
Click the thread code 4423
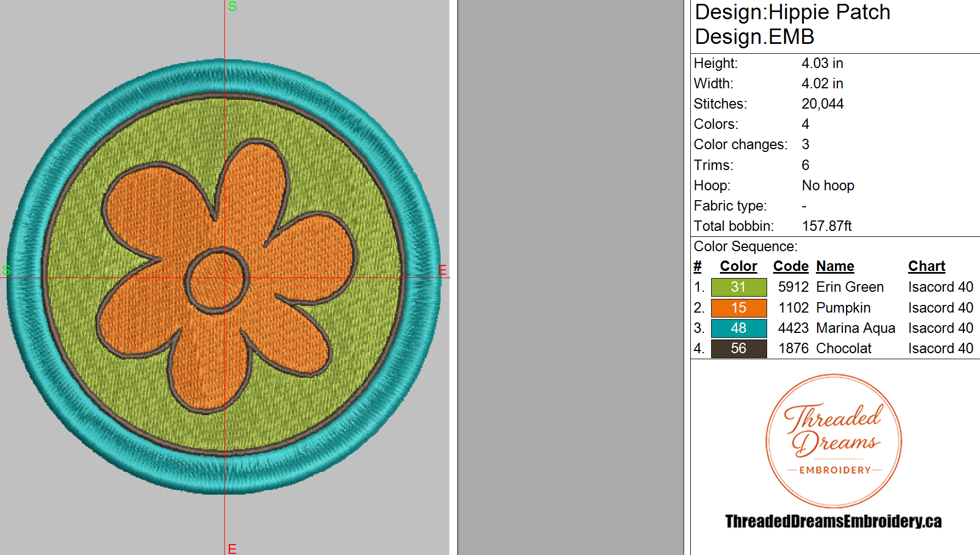(x=793, y=328)
